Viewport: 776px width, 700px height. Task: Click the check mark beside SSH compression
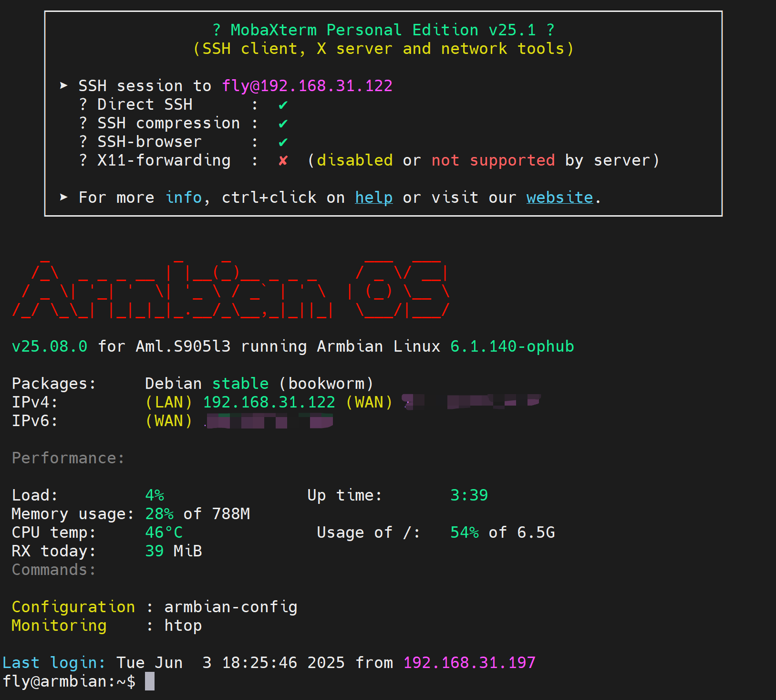tap(283, 124)
